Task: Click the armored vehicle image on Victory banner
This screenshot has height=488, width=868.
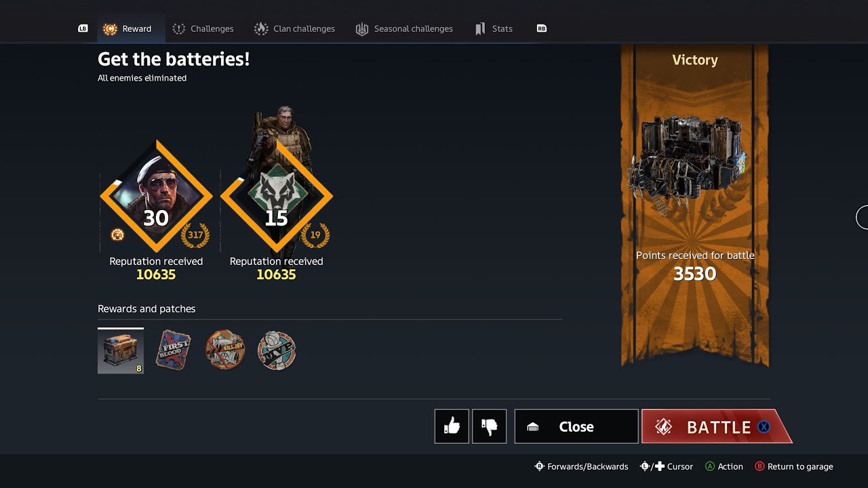Action: point(688,162)
